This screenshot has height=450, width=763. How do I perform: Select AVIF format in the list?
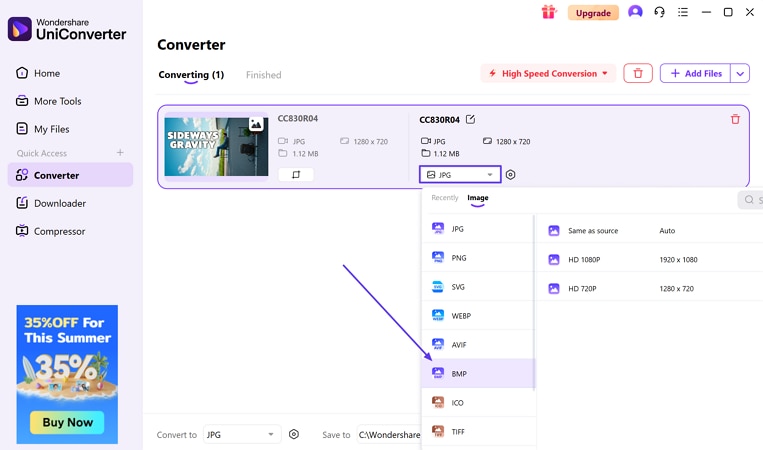(x=478, y=344)
